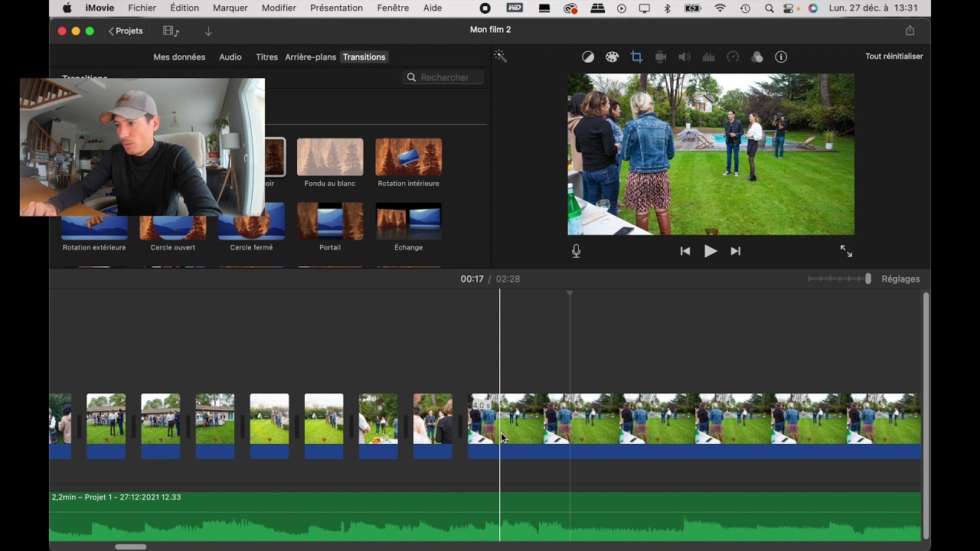Select the crop tool
This screenshot has width=980, height=551.
pos(636,57)
